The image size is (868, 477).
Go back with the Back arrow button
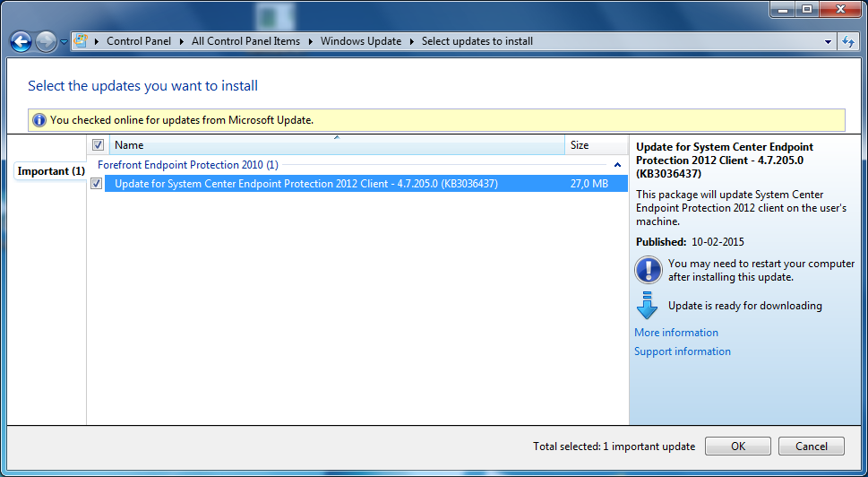click(21, 41)
